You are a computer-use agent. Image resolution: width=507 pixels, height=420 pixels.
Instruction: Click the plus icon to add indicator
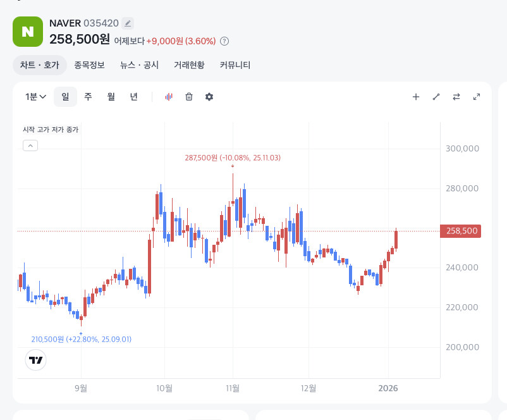tap(415, 97)
